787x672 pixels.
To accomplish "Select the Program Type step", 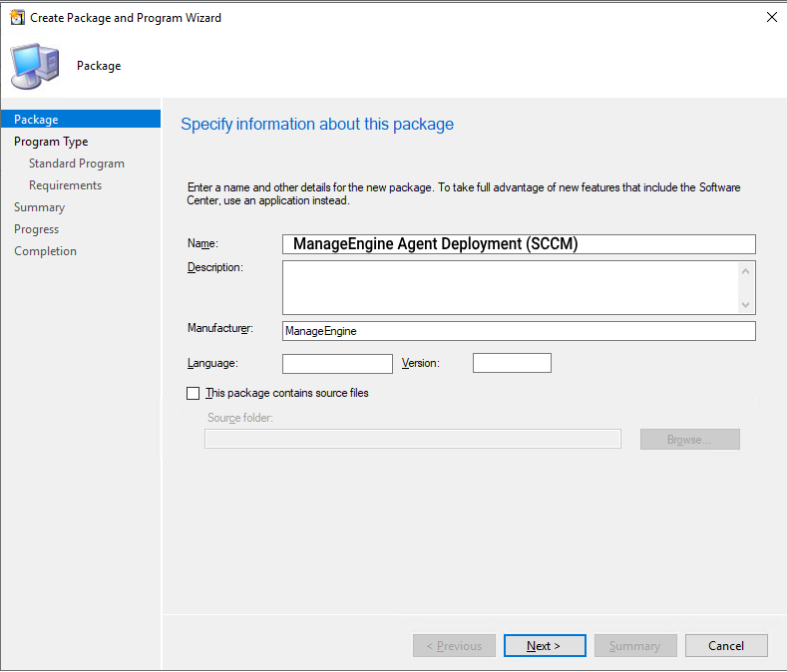I will tap(51, 142).
